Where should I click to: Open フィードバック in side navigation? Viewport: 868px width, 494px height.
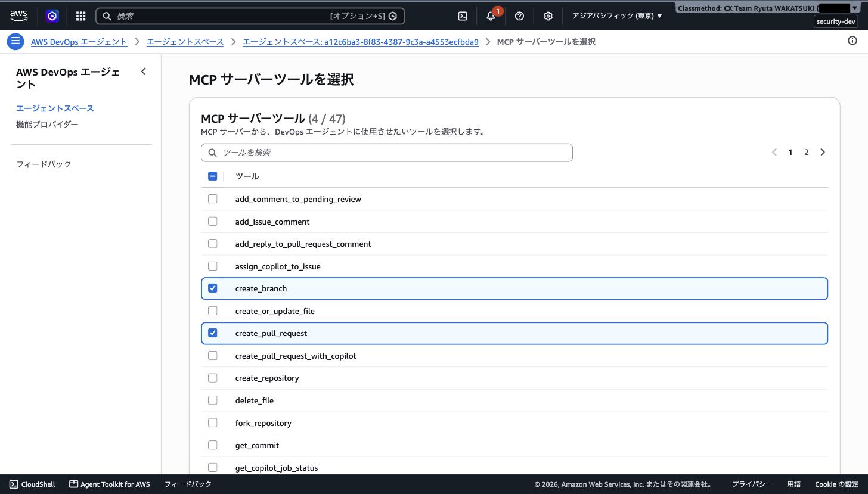click(x=44, y=164)
